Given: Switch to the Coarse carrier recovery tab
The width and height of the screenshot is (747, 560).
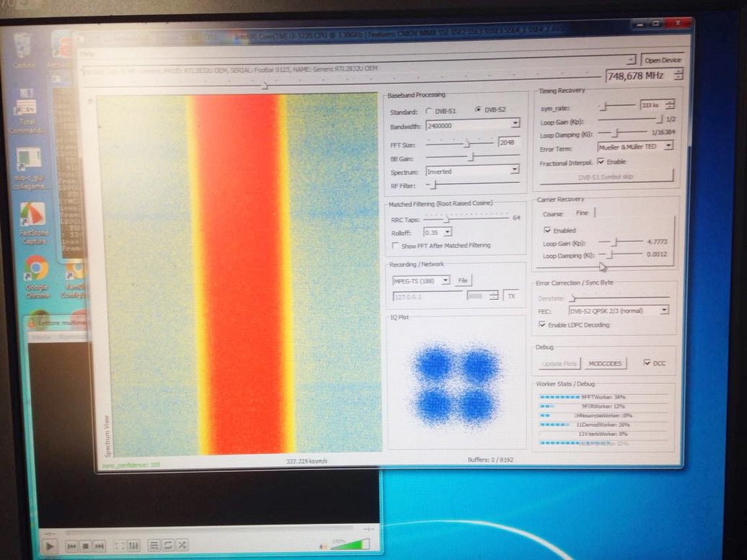Looking at the screenshot, I should [x=552, y=214].
